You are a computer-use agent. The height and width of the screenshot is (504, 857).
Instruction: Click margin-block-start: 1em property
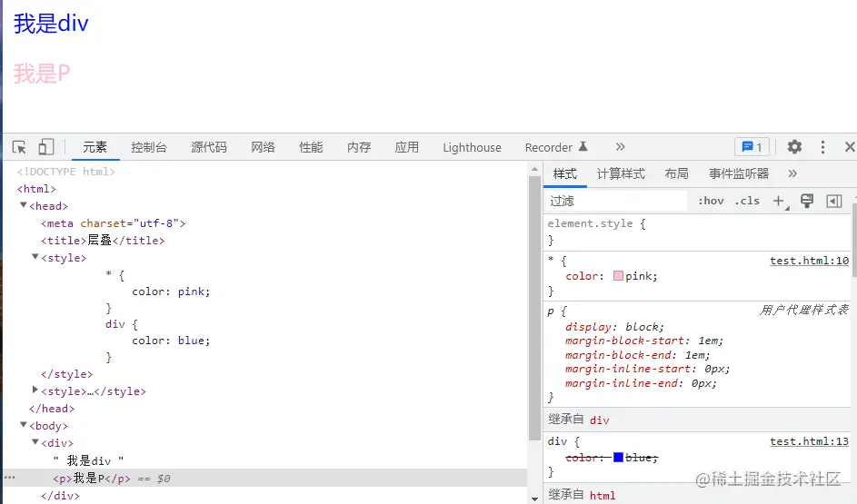point(643,341)
